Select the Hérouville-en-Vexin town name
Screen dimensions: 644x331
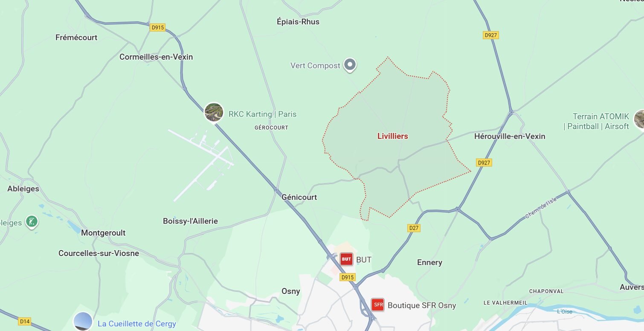tap(510, 136)
